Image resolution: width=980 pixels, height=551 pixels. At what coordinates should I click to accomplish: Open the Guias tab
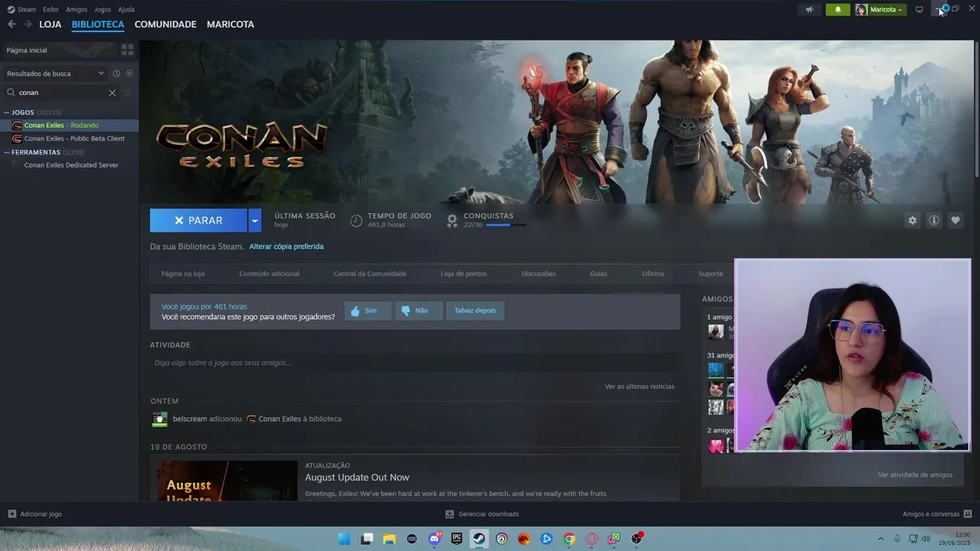(x=599, y=274)
